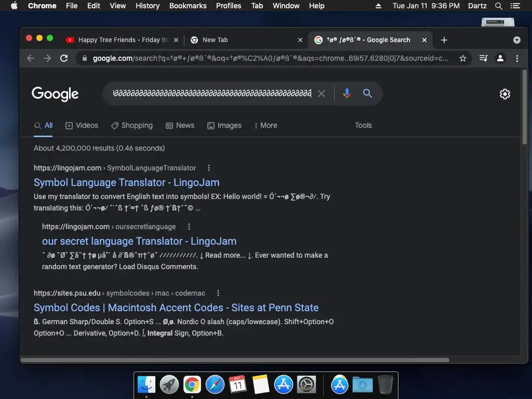Open Safari from the Dock
Viewport: 532px width, 399px height.
[215, 385]
